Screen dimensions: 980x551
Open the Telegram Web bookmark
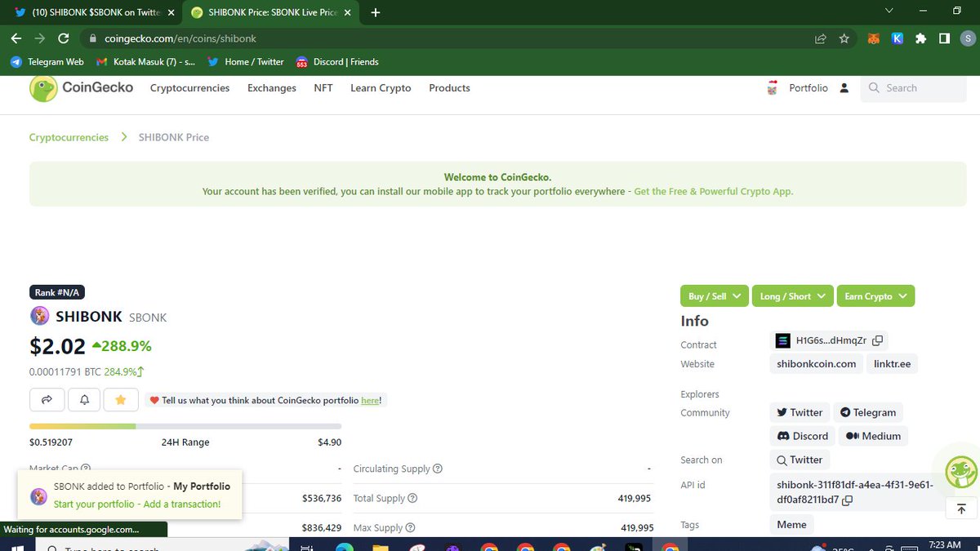pos(47,62)
